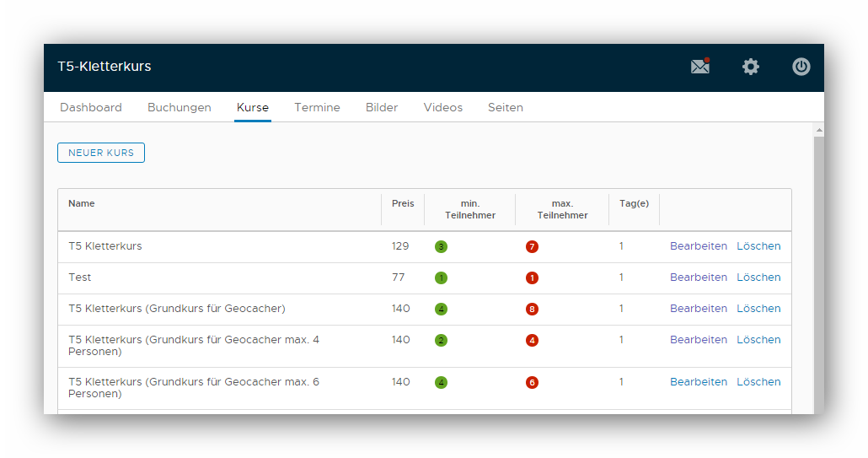
Task: Click the Name column header
Action: (82, 203)
